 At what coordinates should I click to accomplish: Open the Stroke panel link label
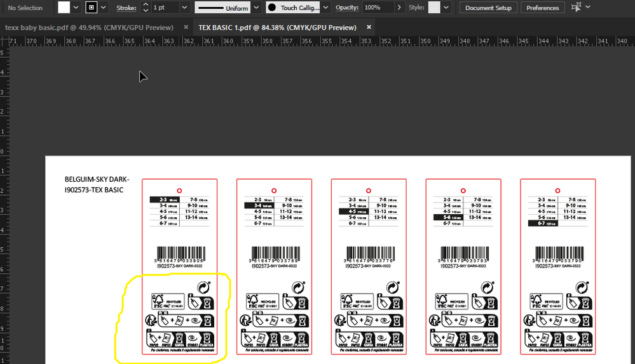[126, 8]
